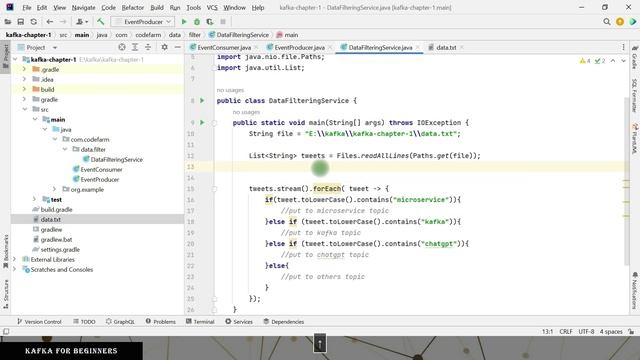Click the editor vertical scrollbar
Viewport: 640px width, 360px height.
tap(626, 182)
